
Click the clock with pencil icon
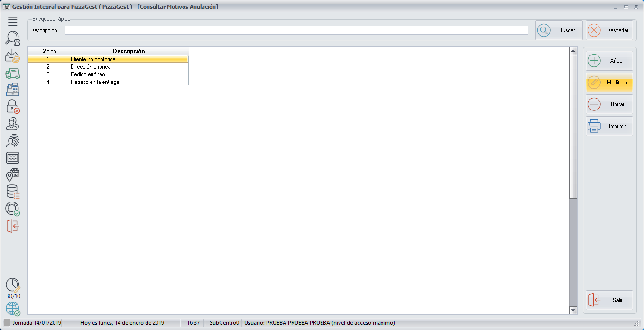(13, 285)
